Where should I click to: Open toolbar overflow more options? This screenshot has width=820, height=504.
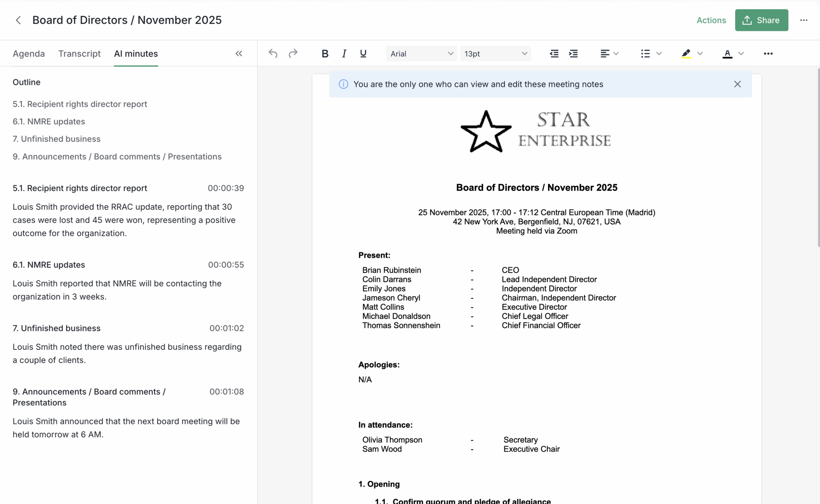click(768, 54)
